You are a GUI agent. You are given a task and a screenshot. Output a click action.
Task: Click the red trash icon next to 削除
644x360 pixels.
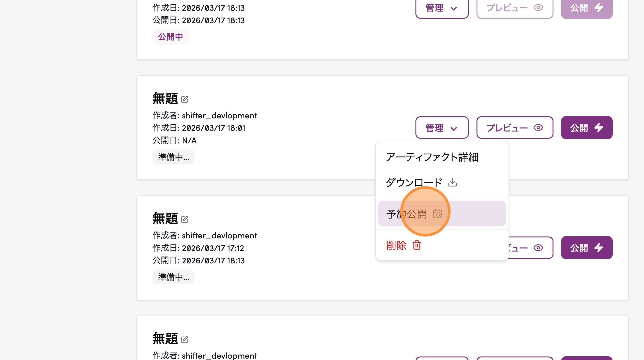pos(417,245)
